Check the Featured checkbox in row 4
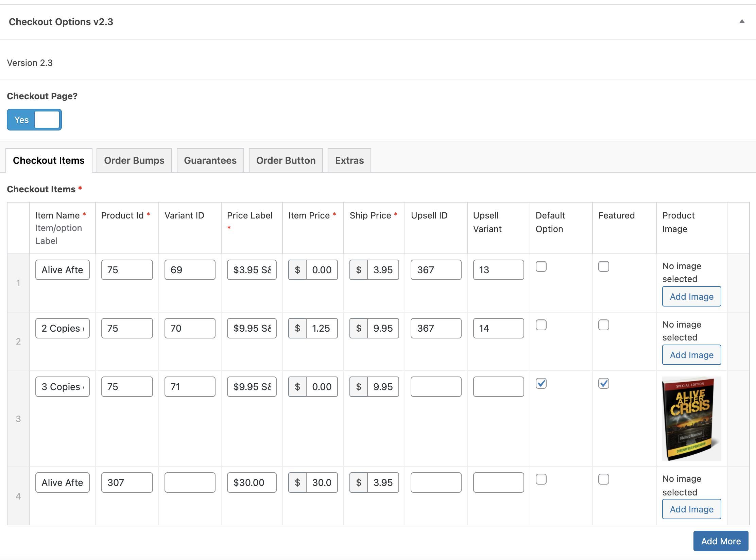756x560 pixels. click(603, 479)
